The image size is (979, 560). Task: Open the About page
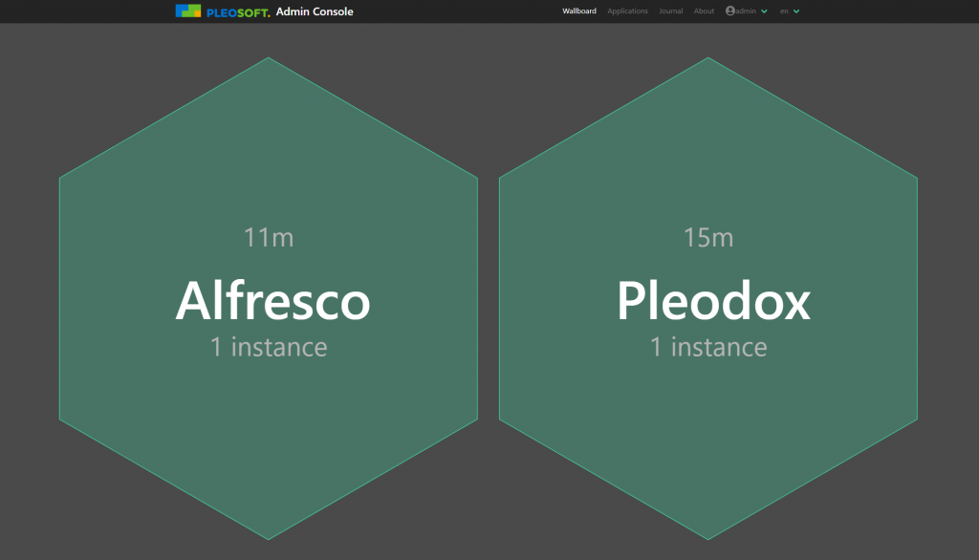click(x=704, y=11)
